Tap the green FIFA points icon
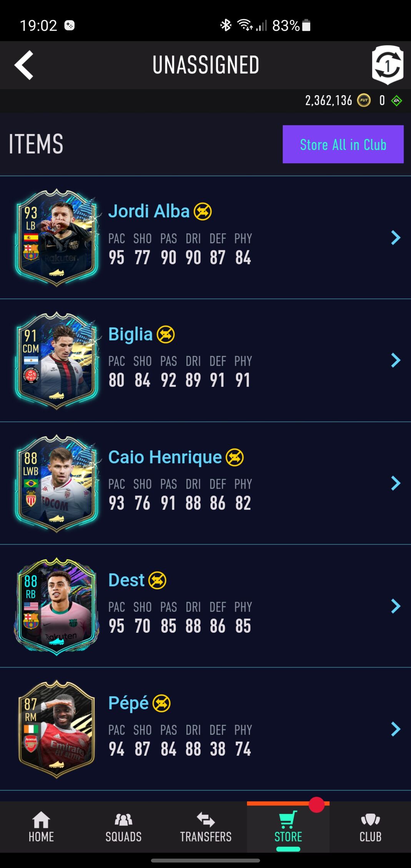Screen dimensions: 411x868 (x=396, y=101)
